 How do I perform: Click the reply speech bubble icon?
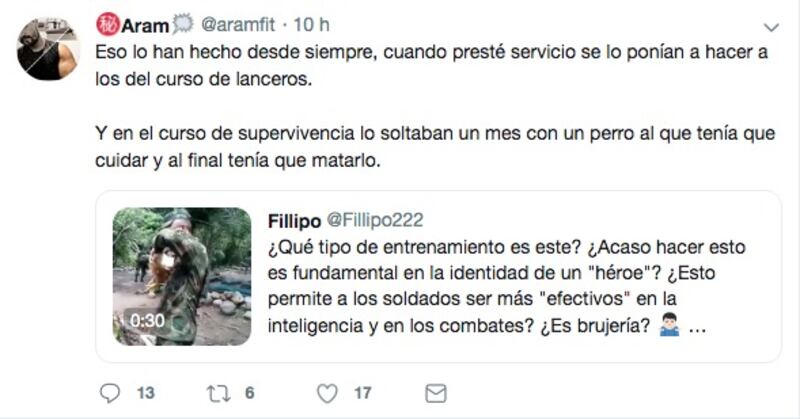click(x=110, y=393)
